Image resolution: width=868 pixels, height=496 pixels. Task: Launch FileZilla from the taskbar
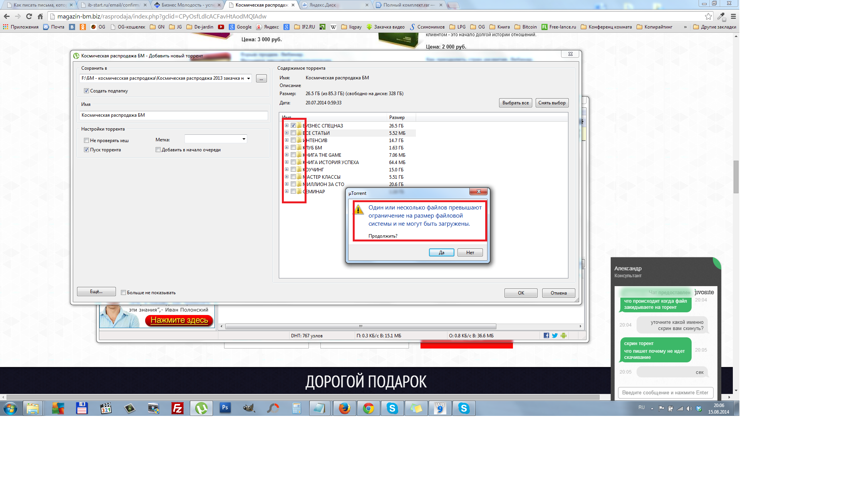click(x=178, y=408)
